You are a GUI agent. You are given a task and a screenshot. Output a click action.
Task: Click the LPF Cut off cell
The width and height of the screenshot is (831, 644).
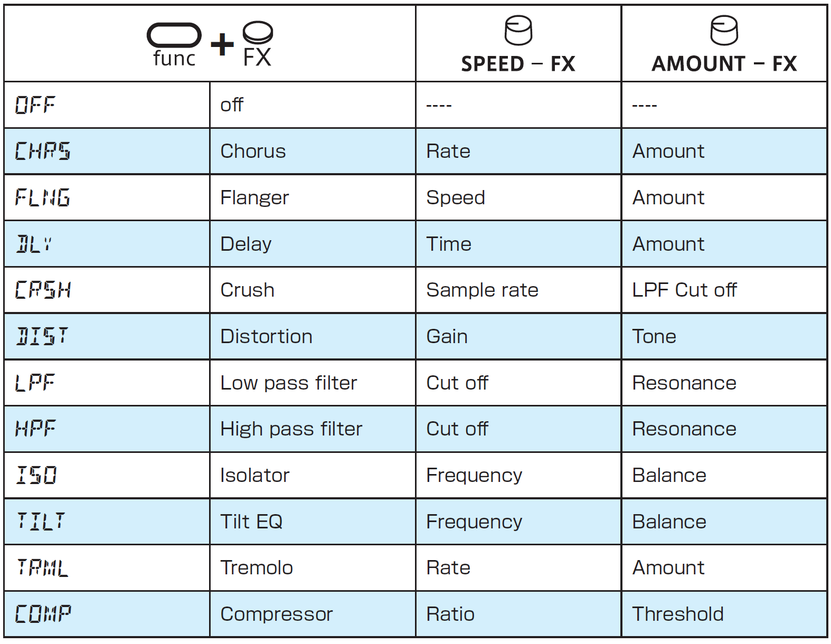point(724,290)
